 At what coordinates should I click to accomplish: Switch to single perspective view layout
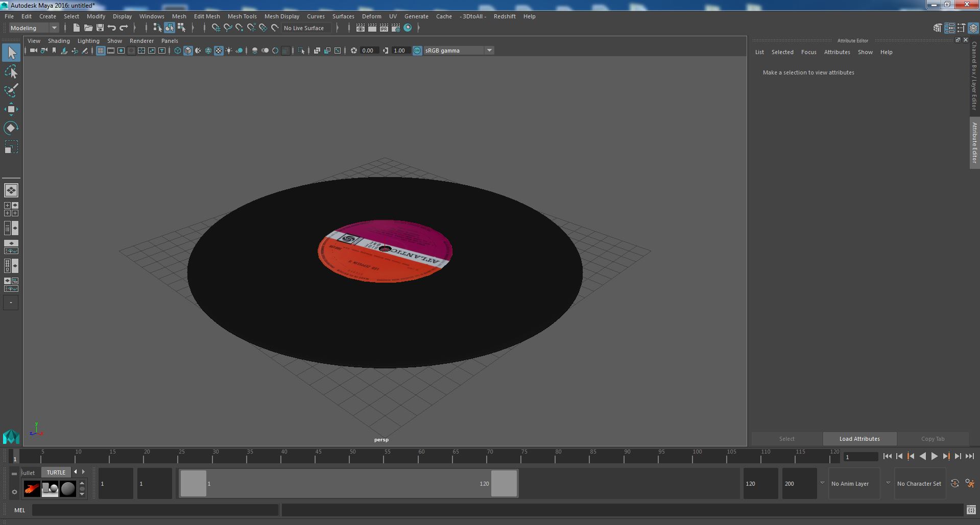tap(11, 190)
